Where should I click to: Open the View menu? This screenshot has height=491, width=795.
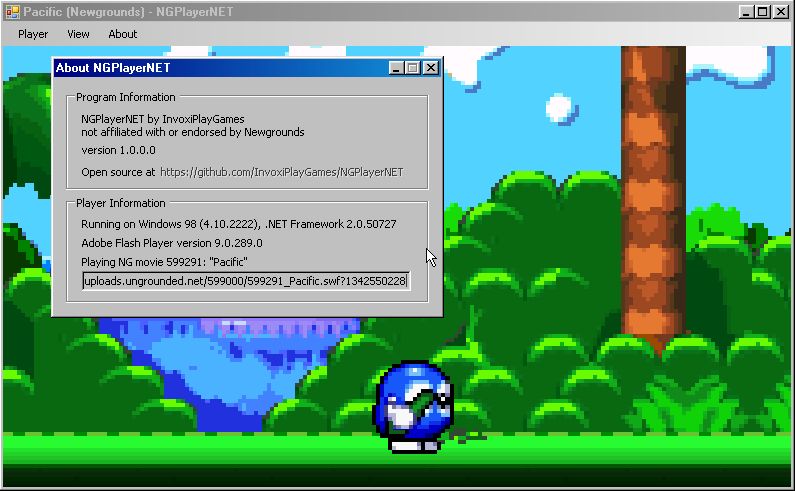[78, 34]
